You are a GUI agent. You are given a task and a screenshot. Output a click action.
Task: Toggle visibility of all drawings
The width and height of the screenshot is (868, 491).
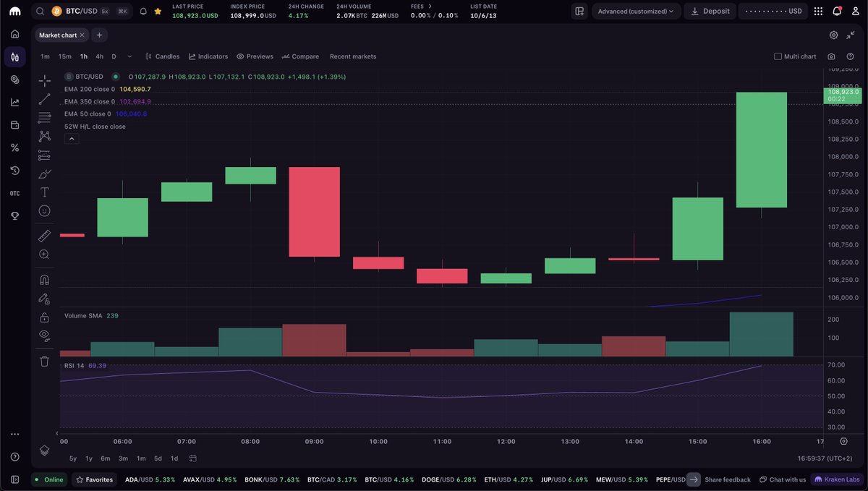(x=44, y=335)
